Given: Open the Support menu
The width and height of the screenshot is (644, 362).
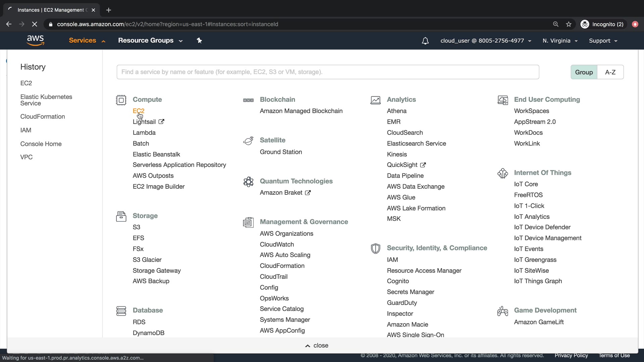Looking at the screenshot, I should point(603,41).
